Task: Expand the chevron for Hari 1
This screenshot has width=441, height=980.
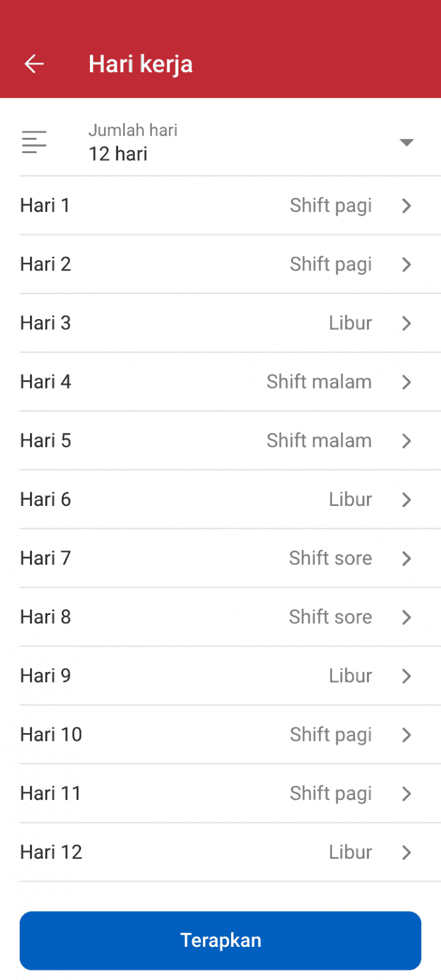Action: tap(407, 205)
